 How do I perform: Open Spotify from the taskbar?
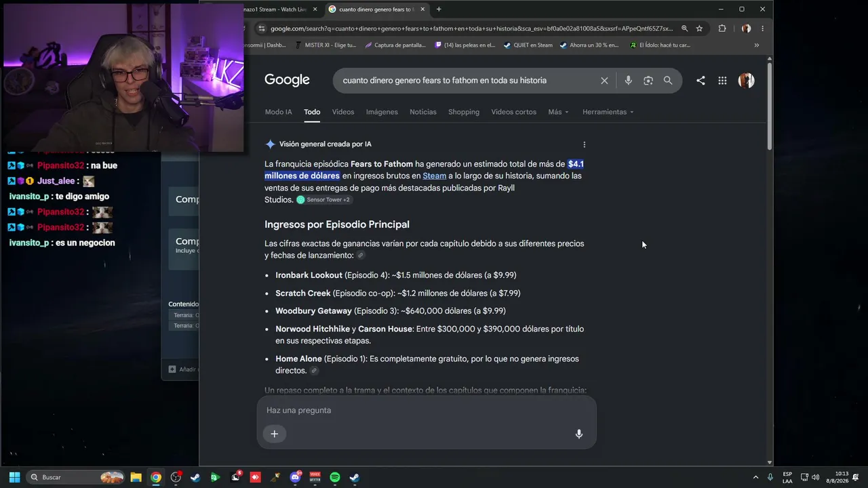click(x=334, y=477)
